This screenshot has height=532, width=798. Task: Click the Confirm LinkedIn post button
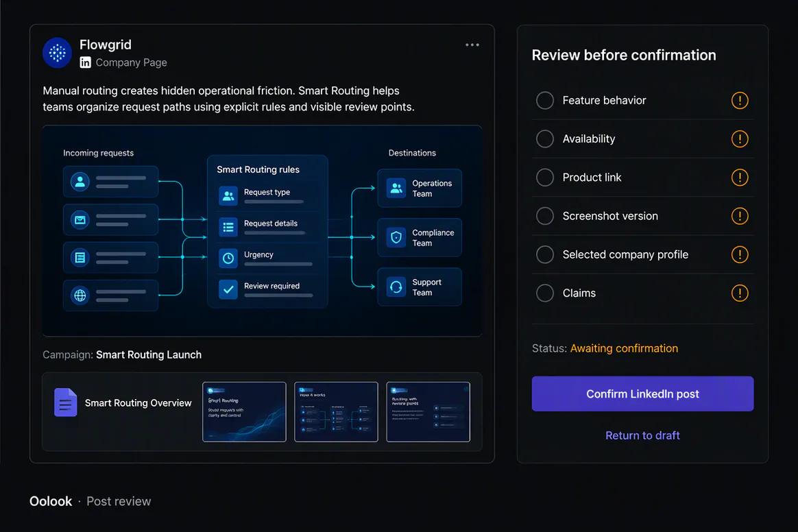coord(643,394)
